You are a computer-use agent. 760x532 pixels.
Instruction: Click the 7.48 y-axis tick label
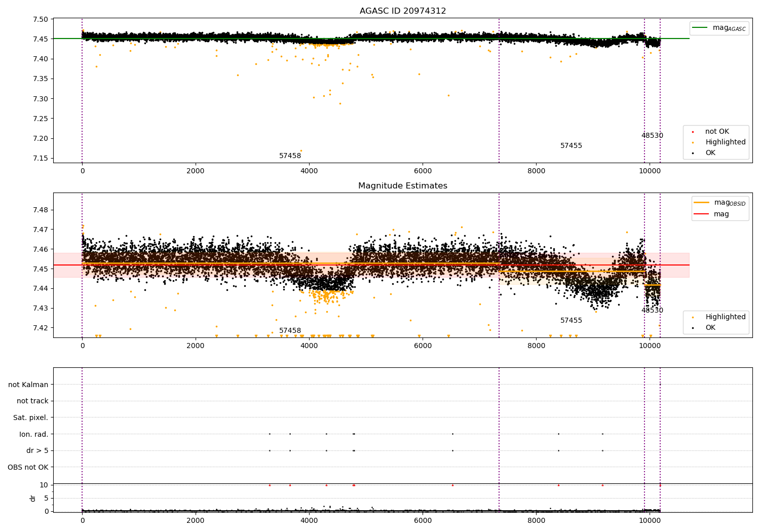[41, 210]
